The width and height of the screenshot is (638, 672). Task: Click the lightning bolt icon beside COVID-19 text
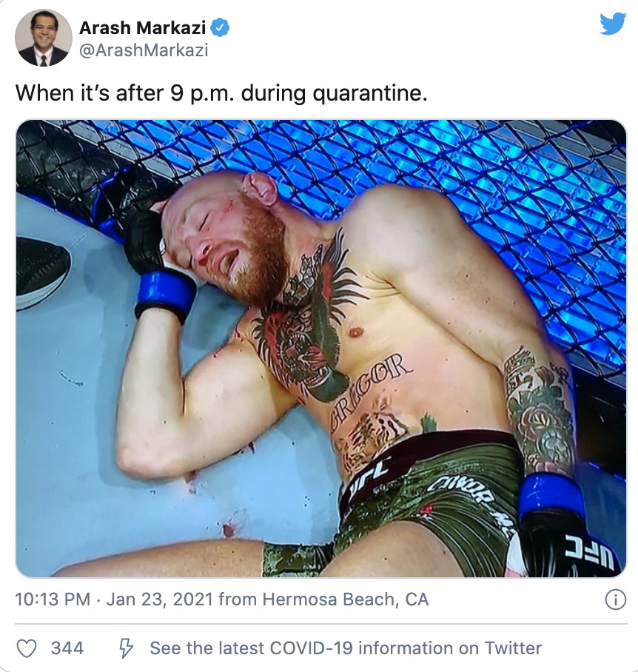pyautogui.click(x=126, y=648)
